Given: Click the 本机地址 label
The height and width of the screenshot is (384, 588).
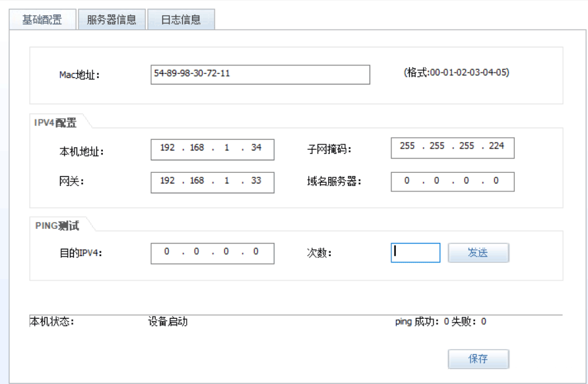Looking at the screenshot, I should (x=81, y=152).
